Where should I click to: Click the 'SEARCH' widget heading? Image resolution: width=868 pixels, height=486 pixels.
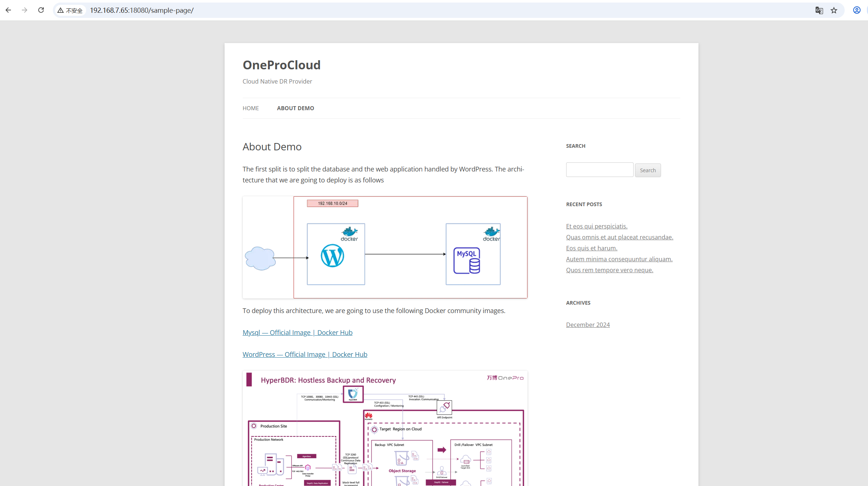point(576,146)
